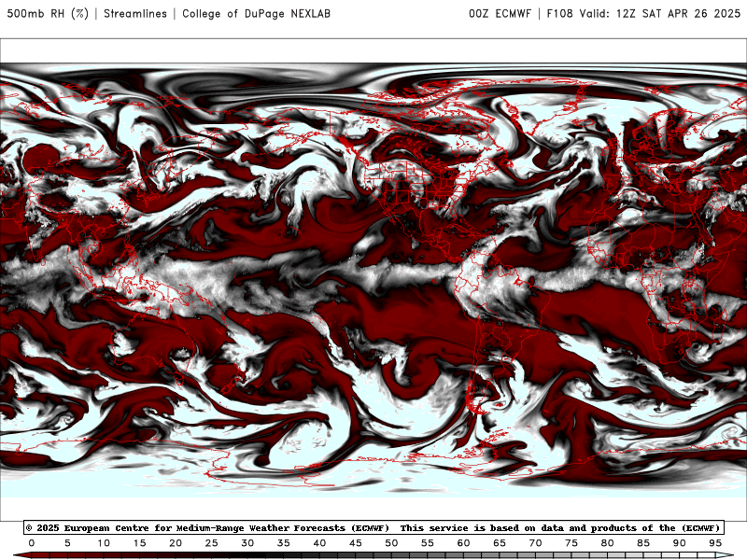The height and width of the screenshot is (560, 747).
Task: Click the '15' label on color scale
Action: pyautogui.click(x=139, y=543)
